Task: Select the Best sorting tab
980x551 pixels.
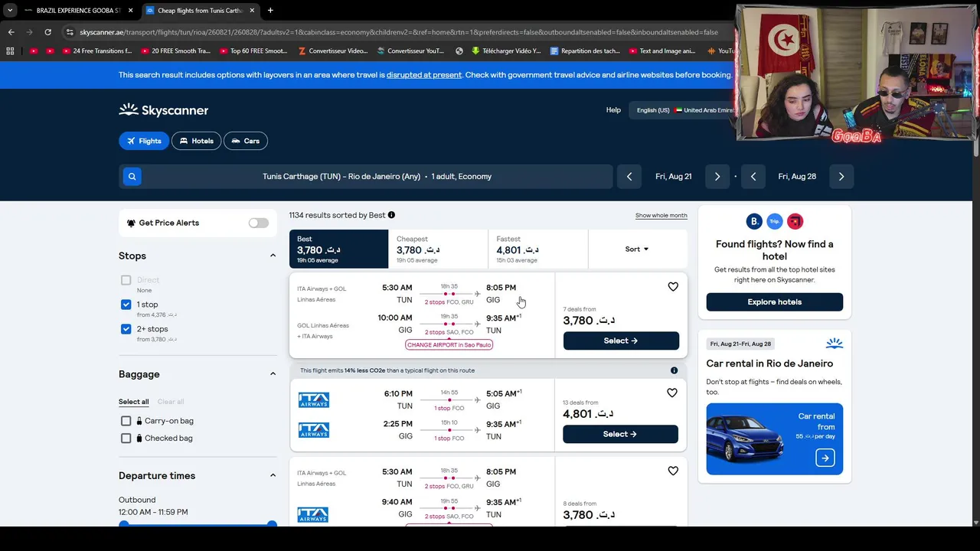Action: (339, 249)
